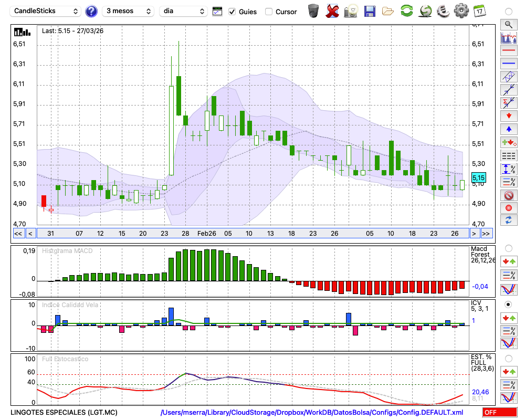Image resolution: width=525 pixels, height=420 pixels.
Task: Click the blue question mark help icon
Action: click(91, 11)
